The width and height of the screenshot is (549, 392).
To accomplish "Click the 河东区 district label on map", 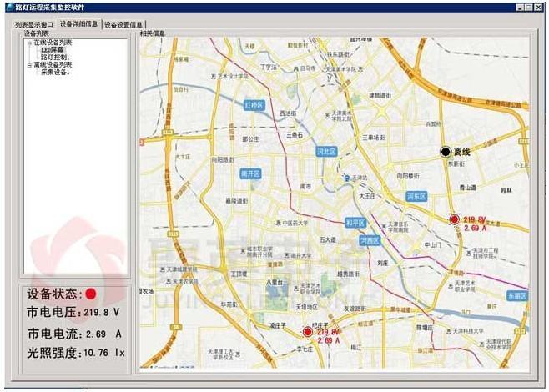I will 416,196.
